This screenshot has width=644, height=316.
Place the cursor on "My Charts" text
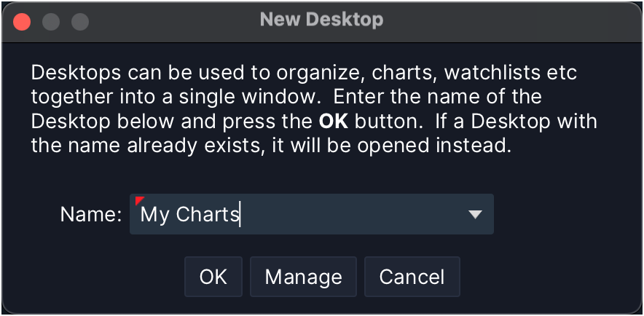pyautogui.click(x=189, y=214)
